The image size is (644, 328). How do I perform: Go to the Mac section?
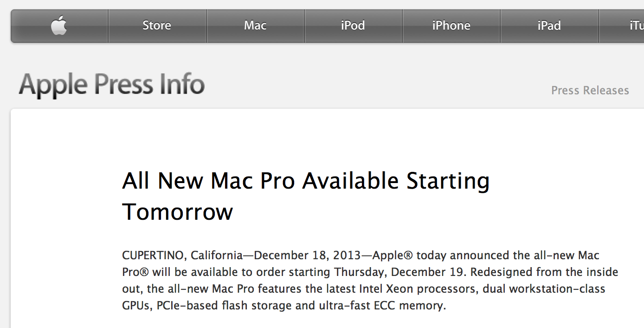tap(255, 26)
